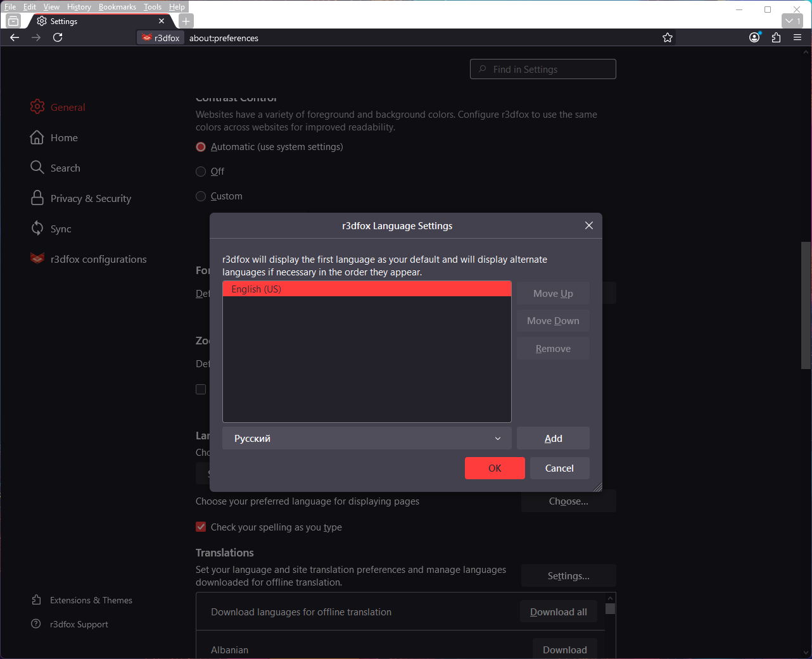Download the Albanian translation language
812x659 pixels.
[x=565, y=650]
